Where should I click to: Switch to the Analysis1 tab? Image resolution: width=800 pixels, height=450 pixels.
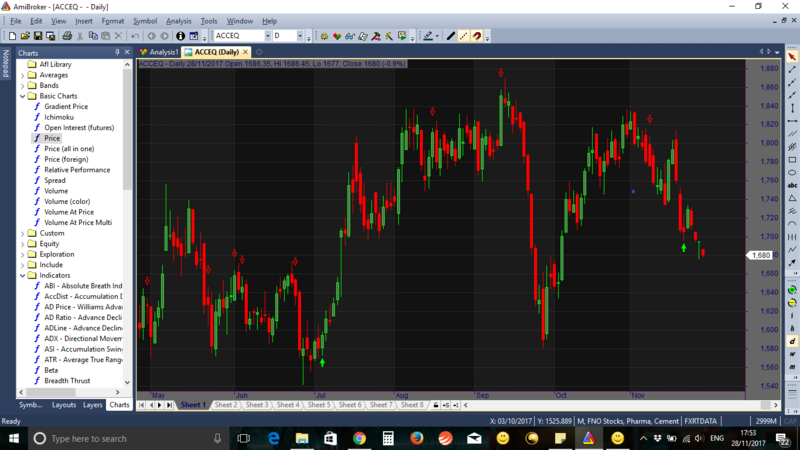(x=159, y=52)
